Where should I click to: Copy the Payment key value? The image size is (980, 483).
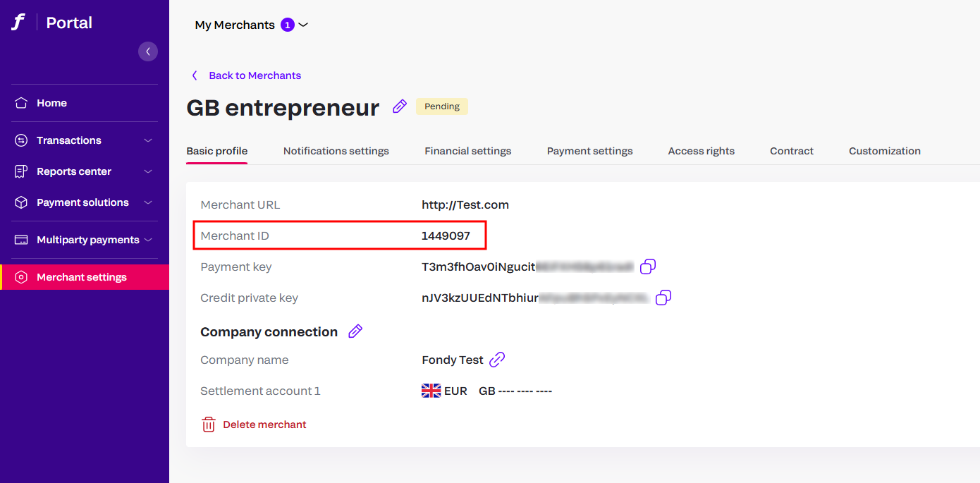648,267
